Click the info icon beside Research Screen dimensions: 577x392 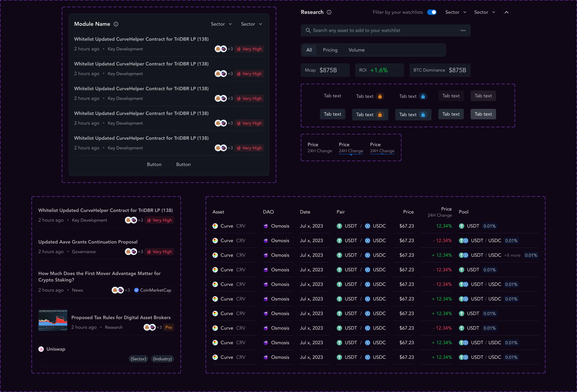(x=329, y=12)
